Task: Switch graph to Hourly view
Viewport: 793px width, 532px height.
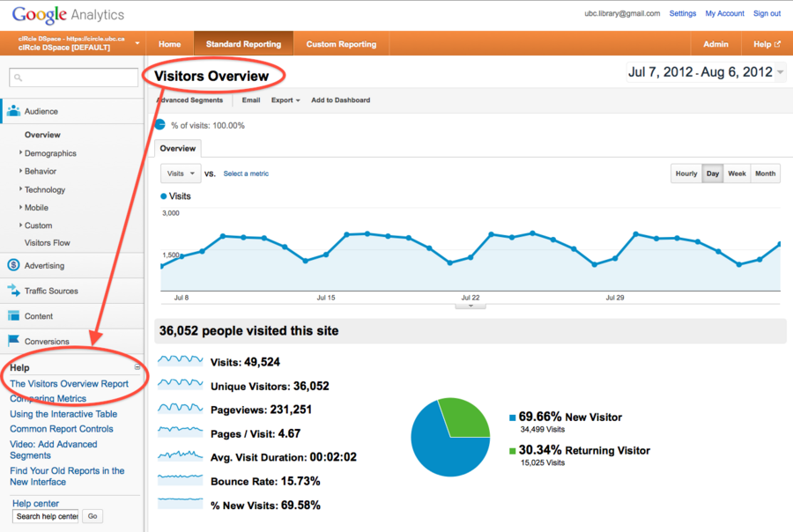Action: [686, 174]
